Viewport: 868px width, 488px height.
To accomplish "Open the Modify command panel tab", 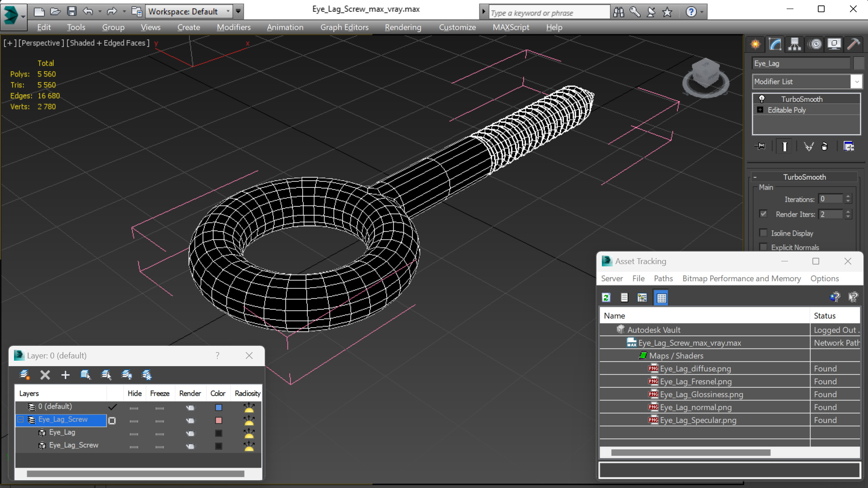I will pos(775,44).
